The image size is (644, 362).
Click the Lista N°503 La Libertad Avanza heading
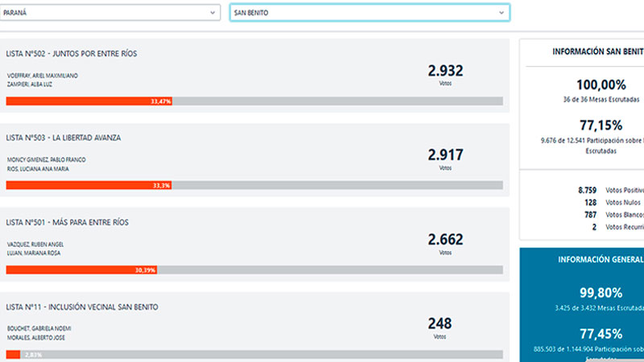[64, 138]
